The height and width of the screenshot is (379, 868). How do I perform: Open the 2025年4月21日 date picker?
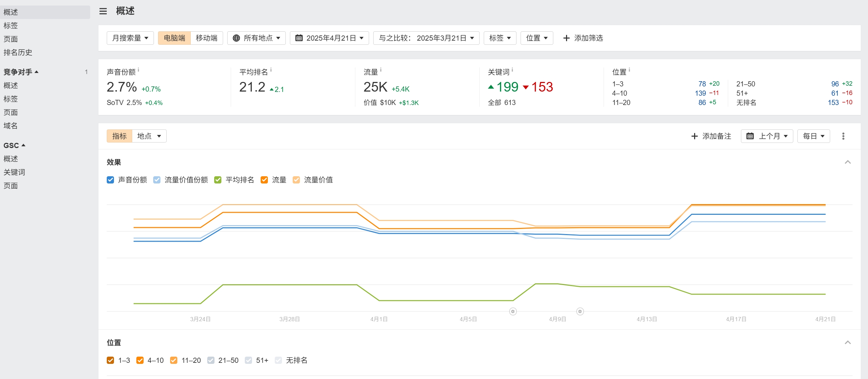pos(330,38)
